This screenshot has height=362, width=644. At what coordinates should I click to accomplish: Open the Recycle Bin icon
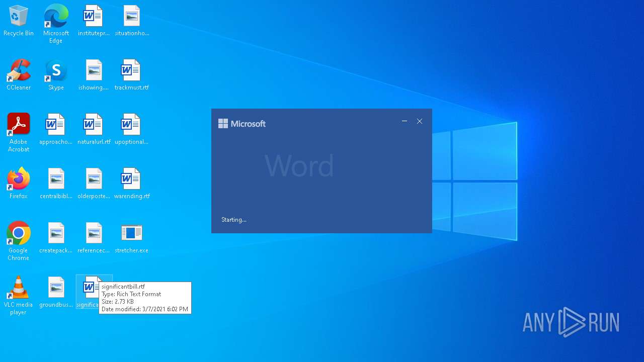(19, 21)
